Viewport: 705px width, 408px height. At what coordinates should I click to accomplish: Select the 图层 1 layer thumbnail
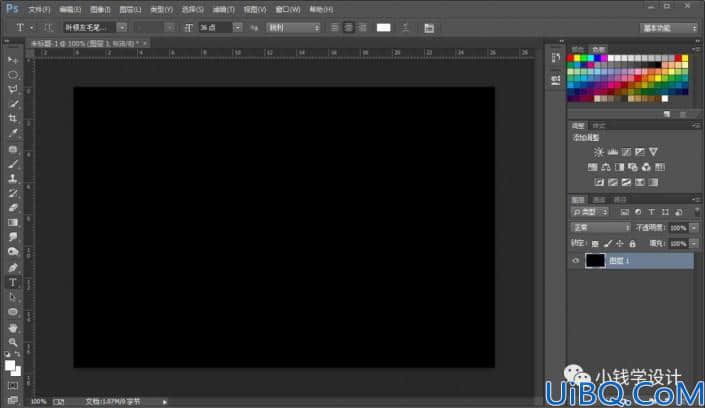point(595,260)
